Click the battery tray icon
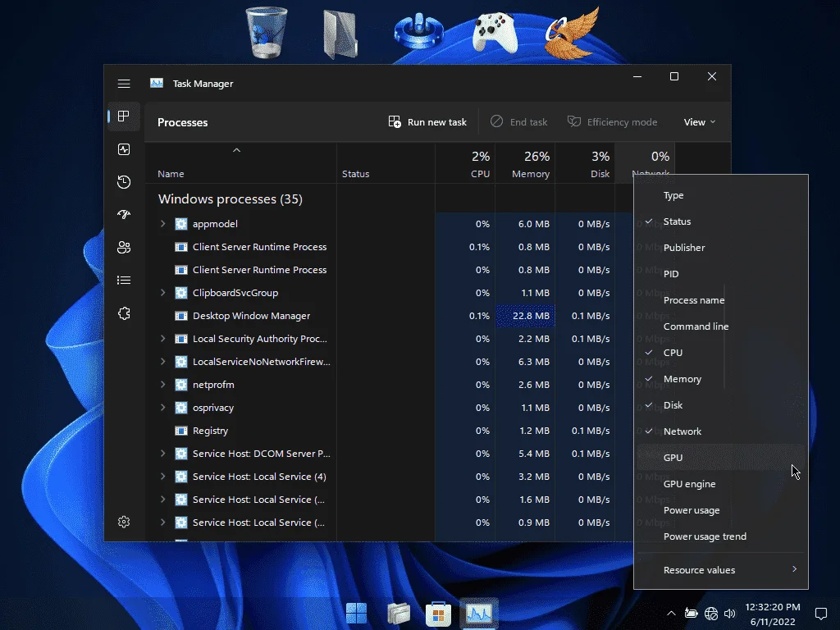840x630 pixels. pos(691,614)
